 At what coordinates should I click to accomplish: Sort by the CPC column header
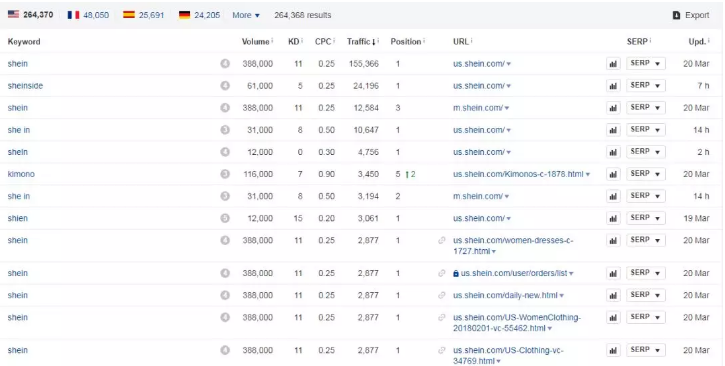[323, 42]
